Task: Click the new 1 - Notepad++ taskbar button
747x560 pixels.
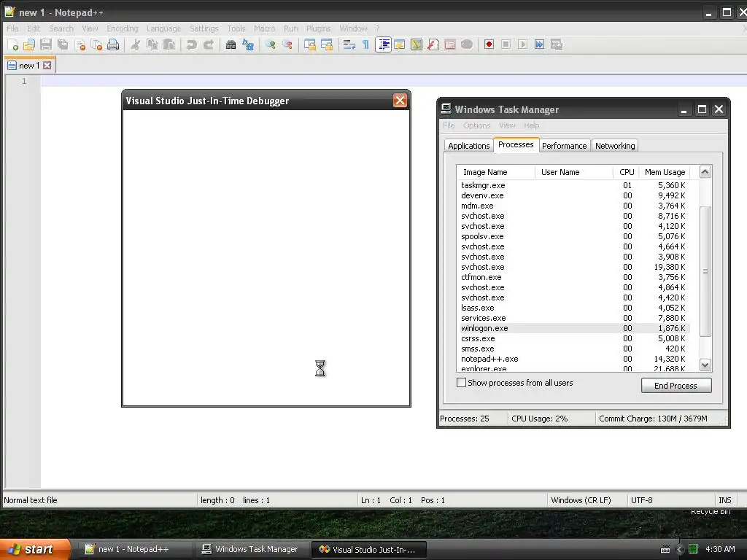Action: tap(135, 549)
